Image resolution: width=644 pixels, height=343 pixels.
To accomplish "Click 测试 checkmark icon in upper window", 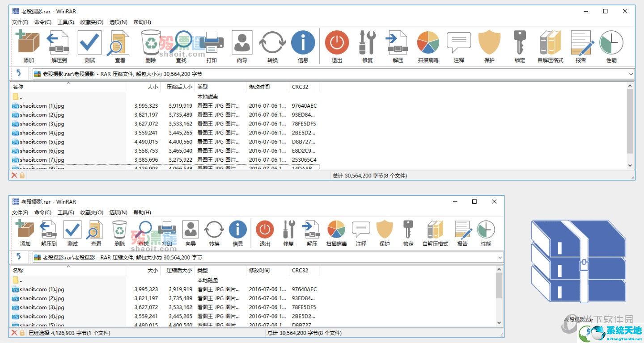I will 89,42.
